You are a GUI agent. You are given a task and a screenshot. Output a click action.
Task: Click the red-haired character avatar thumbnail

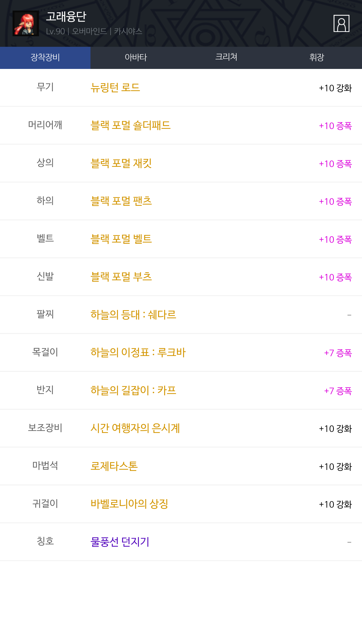26,23
